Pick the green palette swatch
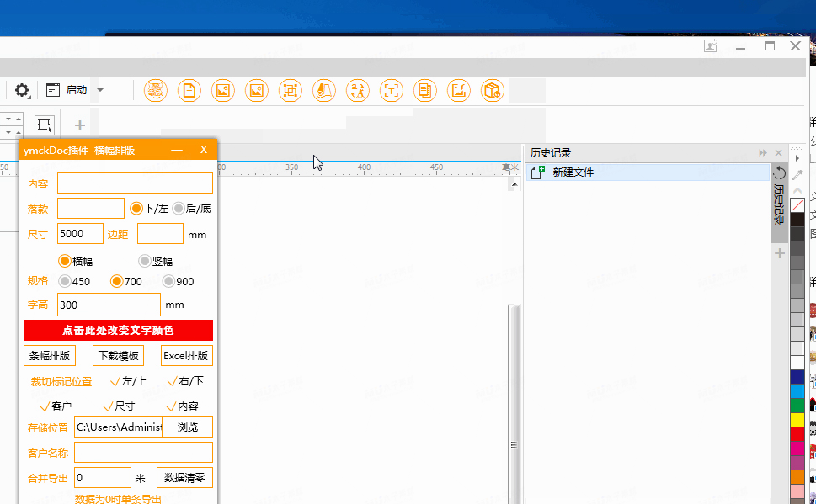Viewport: 816px width, 504px height. pyautogui.click(x=797, y=406)
